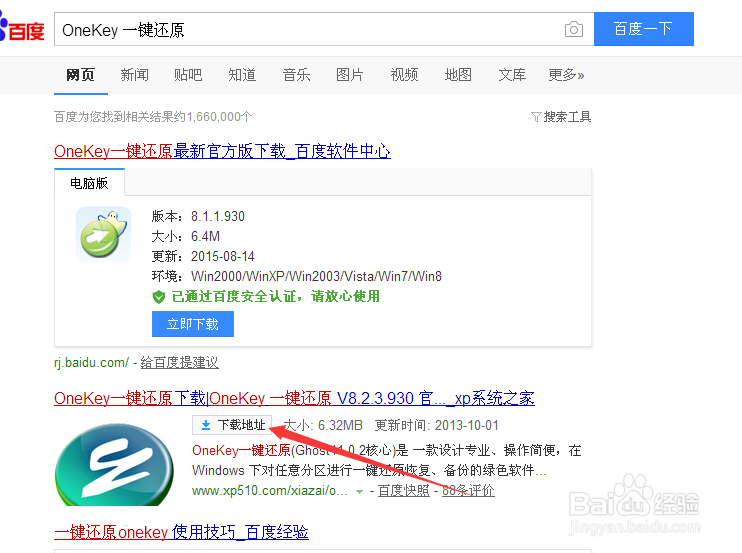Open the 百度快照 cached page link
The image size is (742, 553).
[x=404, y=491]
